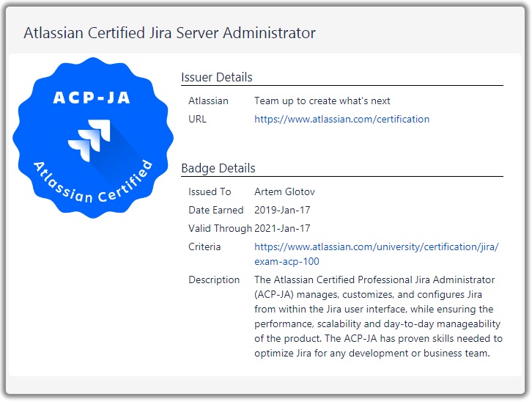
Task: Open the exam-acp-100 criteria link
Action: (x=377, y=254)
